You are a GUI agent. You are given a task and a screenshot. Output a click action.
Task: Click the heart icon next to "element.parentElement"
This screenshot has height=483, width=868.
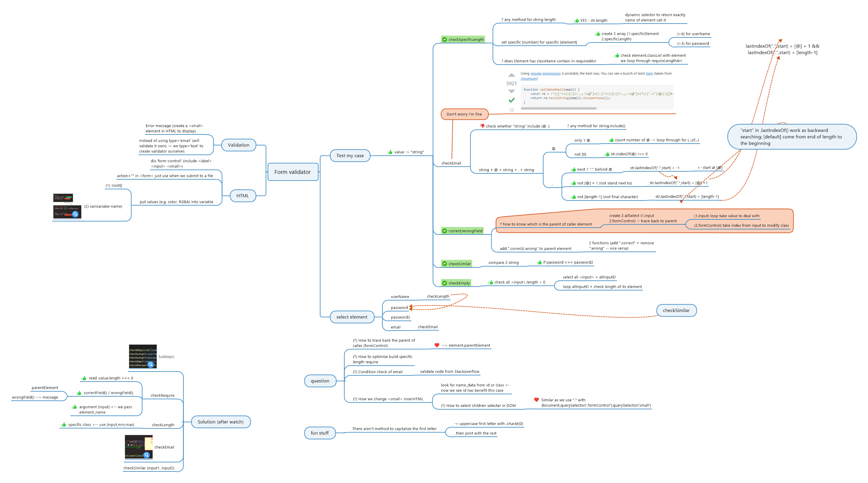(x=437, y=345)
